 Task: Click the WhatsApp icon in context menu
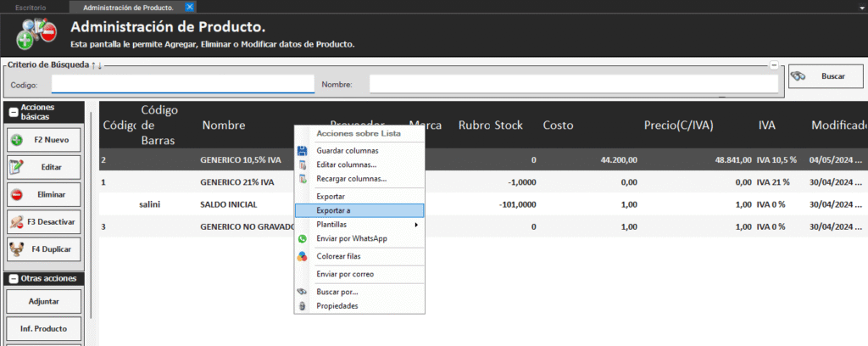tap(303, 239)
